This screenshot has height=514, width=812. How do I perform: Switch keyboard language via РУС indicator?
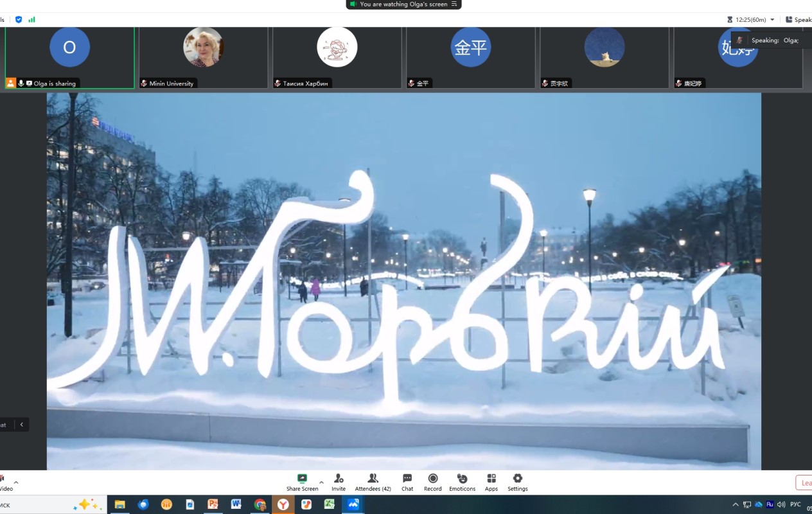795,505
